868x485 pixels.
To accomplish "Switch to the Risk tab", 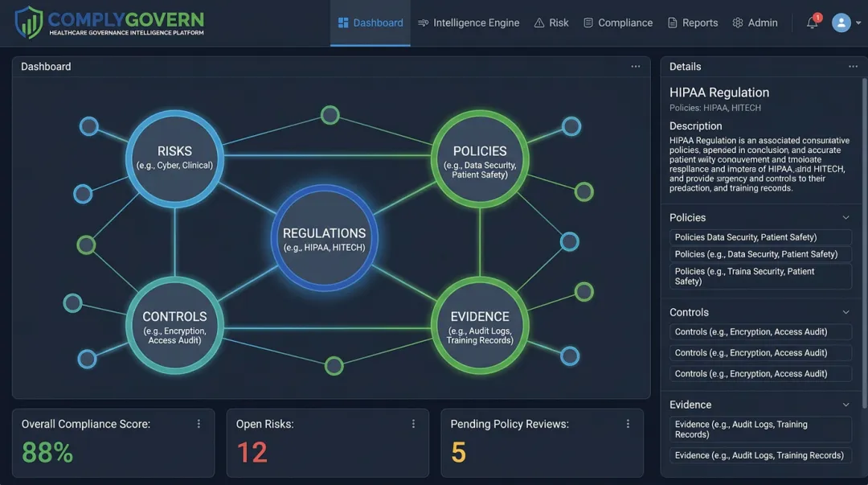I will click(551, 23).
